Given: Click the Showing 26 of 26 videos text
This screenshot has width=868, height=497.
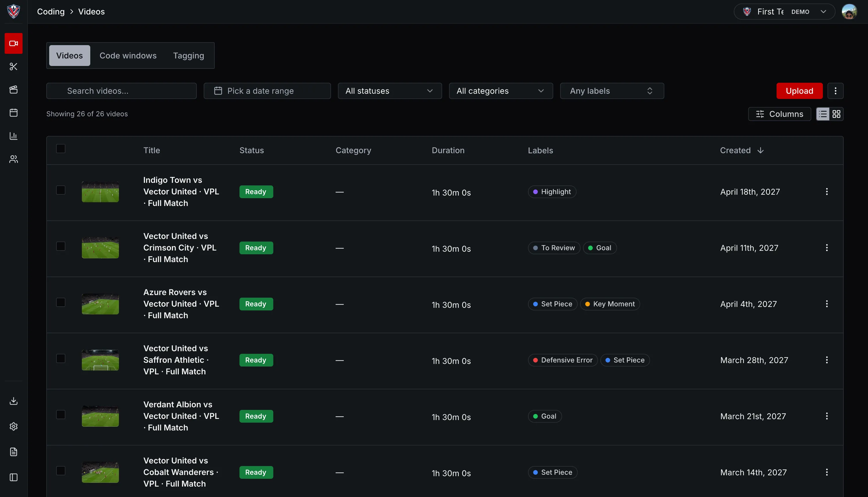Looking at the screenshot, I should [x=87, y=114].
